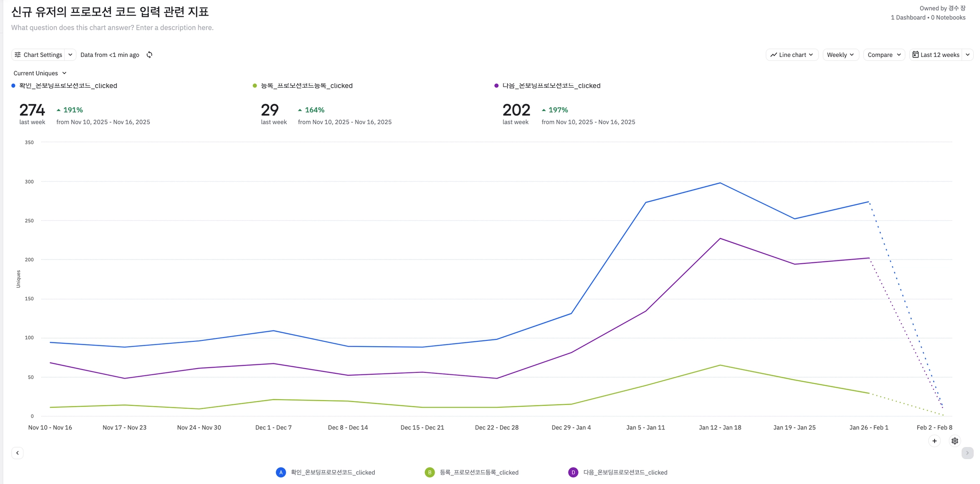Click the chart description placeholder text
Image resolution: width=980 pixels, height=484 pixels.
(112, 28)
